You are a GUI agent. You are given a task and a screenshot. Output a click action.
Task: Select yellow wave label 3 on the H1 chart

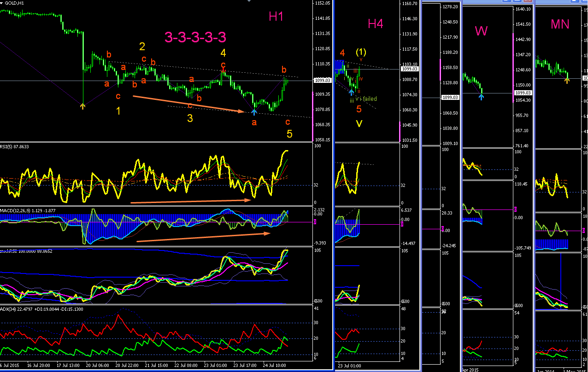click(190, 119)
